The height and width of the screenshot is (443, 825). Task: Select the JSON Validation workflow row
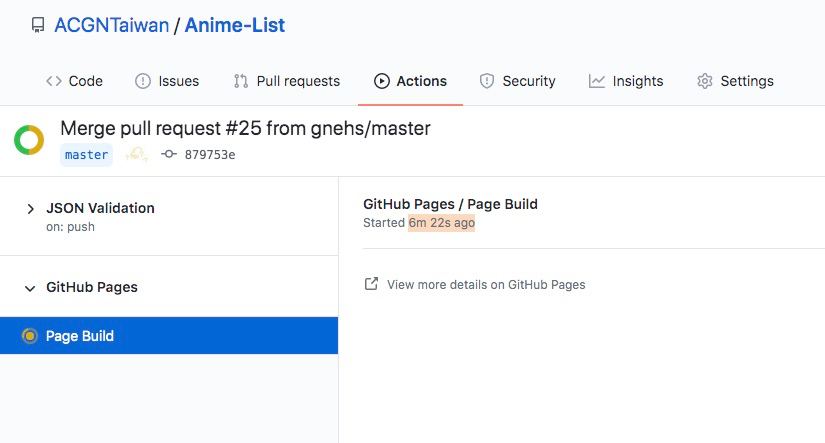[x=169, y=216]
